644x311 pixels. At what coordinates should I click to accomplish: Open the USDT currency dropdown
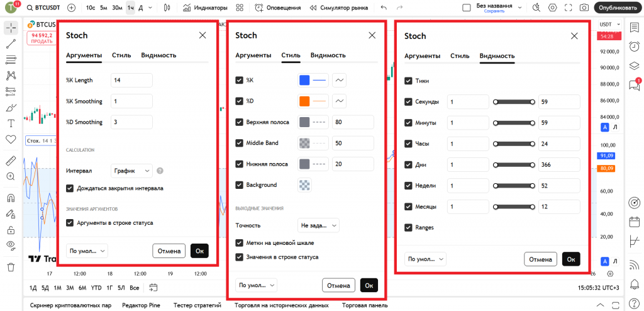coord(611,25)
